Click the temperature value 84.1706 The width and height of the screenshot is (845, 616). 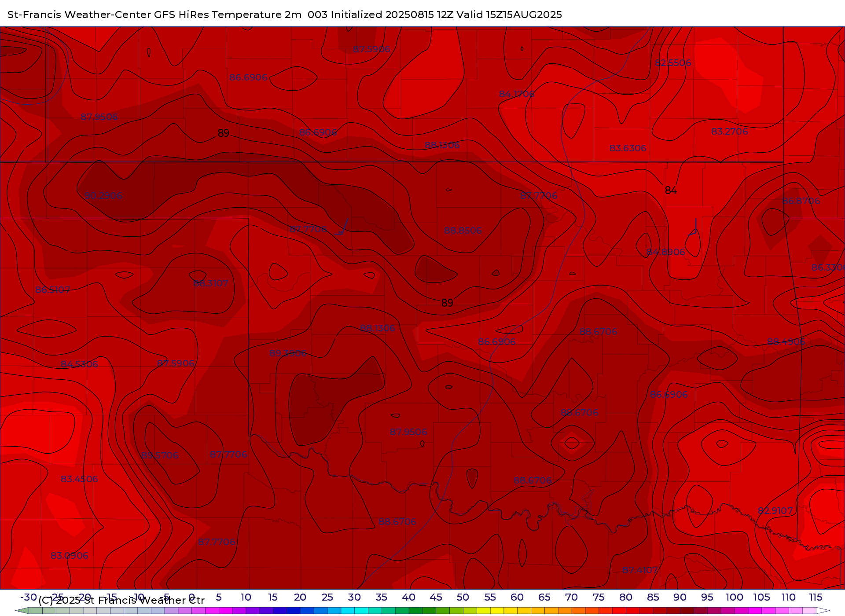(x=517, y=94)
